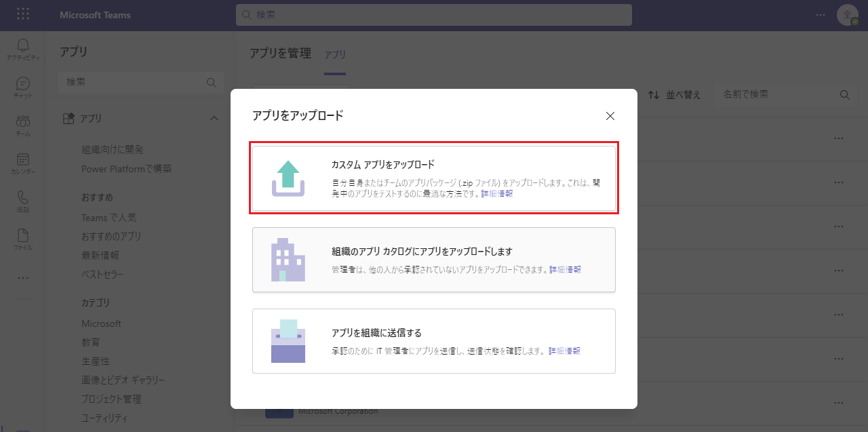
Task: Open Power Platformで構築
Action: tap(127, 169)
